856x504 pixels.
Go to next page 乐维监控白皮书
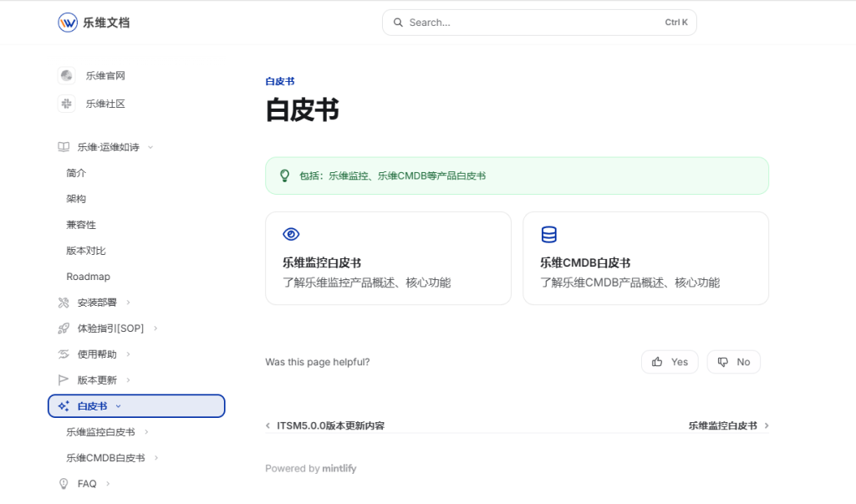pyautogui.click(x=723, y=425)
